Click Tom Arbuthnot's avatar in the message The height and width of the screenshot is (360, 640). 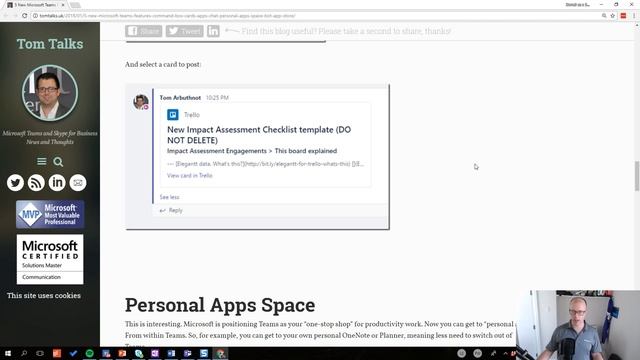[x=141, y=102]
